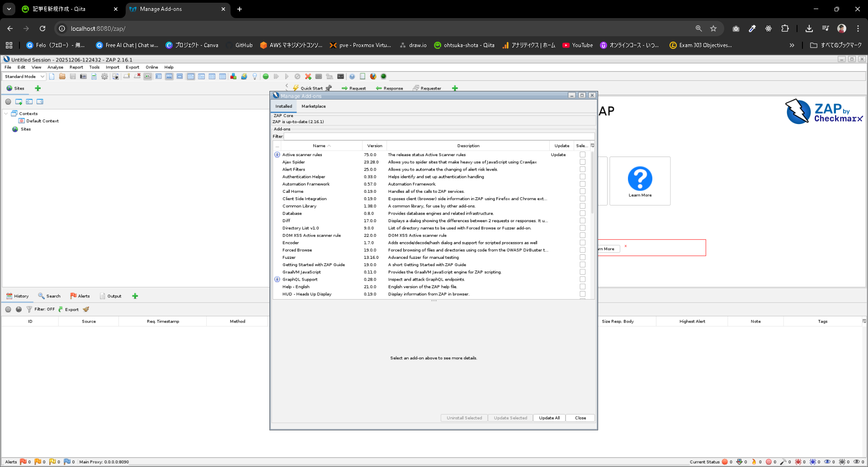Viewport: 868px width, 467px height.
Task: Click Update link for Active scanner rules
Action: point(558,155)
